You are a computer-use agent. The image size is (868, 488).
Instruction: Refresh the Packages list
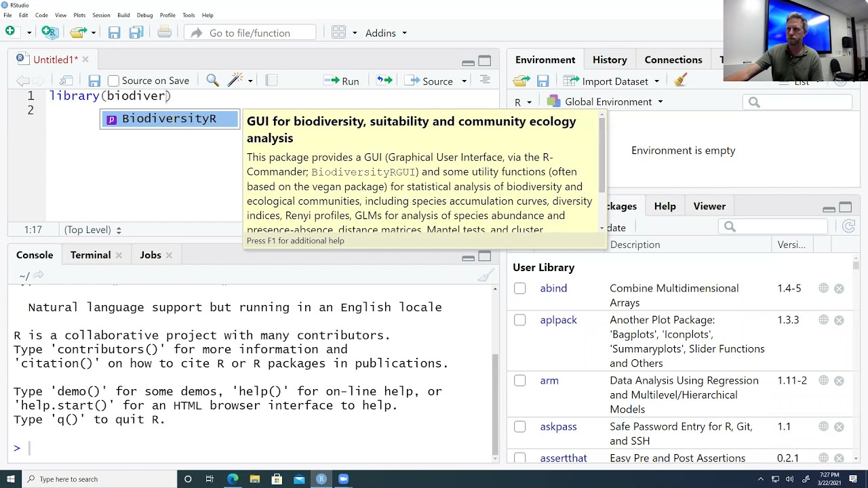tap(848, 227)
